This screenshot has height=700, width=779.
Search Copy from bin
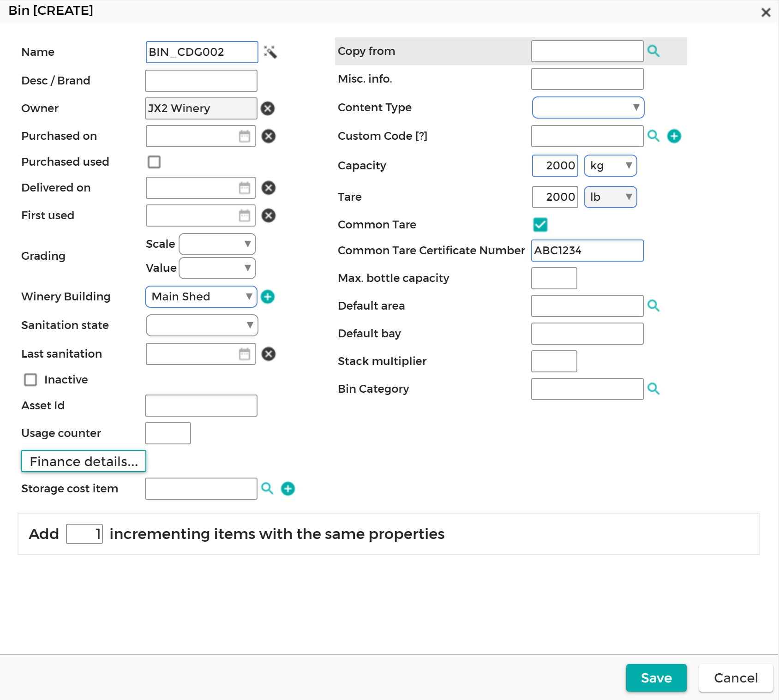click(x=653, y=51)
